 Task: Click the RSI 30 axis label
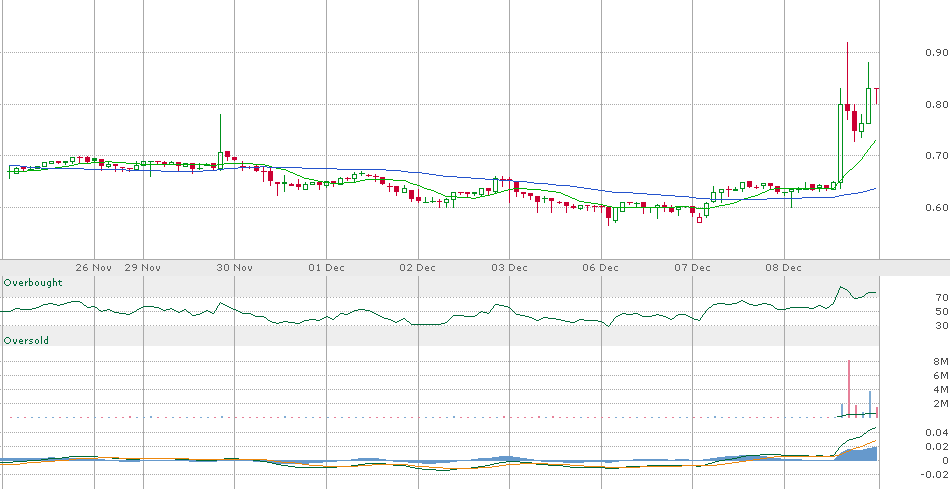point(942,326)
